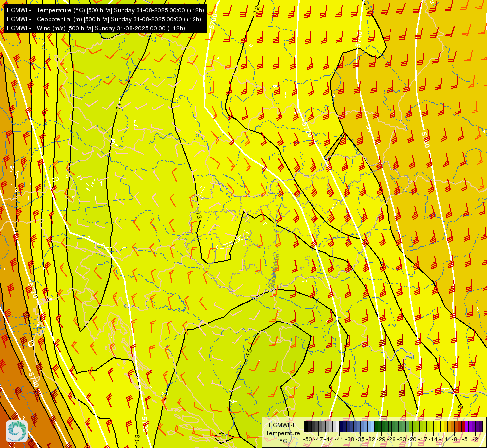
Task: Click the -47 legend value
Action: [x=318, y=439]
